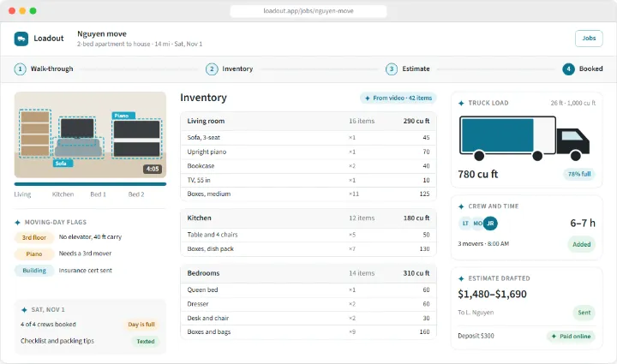Select the Boxes, medium row

tap(308, 194)
